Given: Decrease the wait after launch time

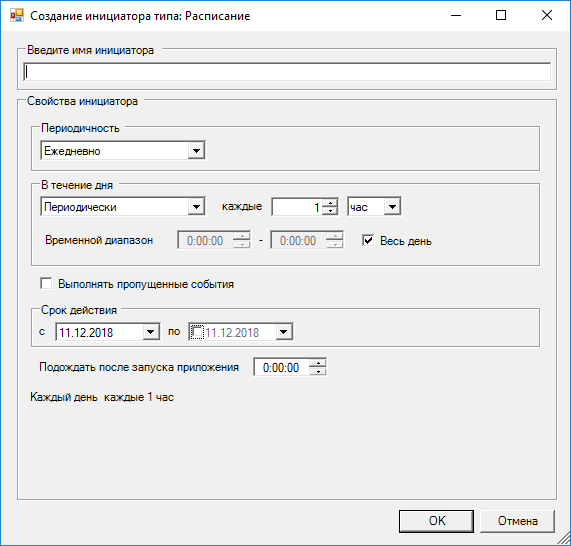Looking at the screenshot, I should [318, 371].
